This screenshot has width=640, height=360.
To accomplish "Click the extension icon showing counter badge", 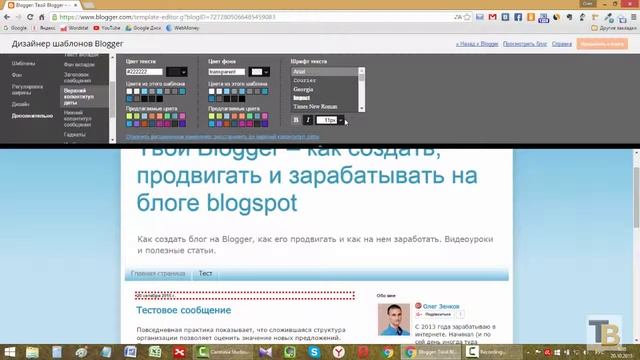I will pyautogui.click(x=543, y=18).
